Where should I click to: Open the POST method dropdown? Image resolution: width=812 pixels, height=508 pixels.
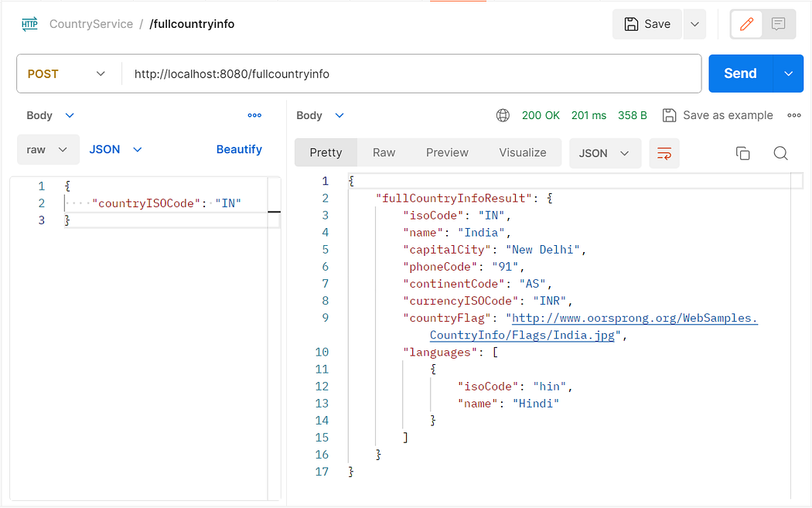click(68, 73)
